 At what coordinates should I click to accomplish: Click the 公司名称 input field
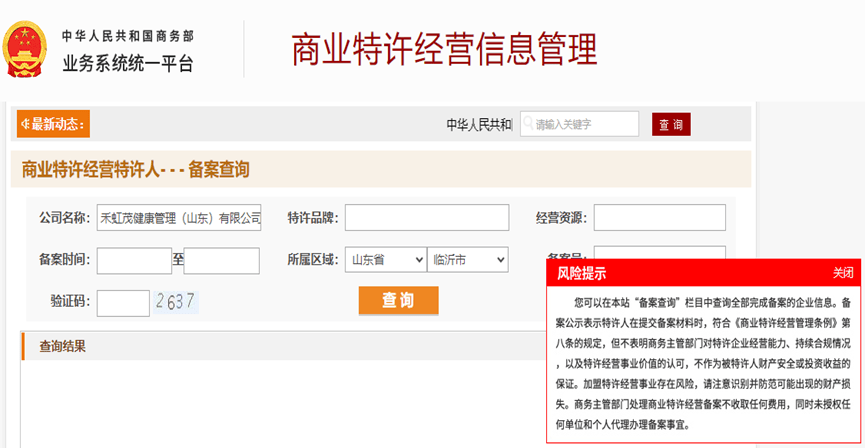pyautogui.click(x=179, y=218)
